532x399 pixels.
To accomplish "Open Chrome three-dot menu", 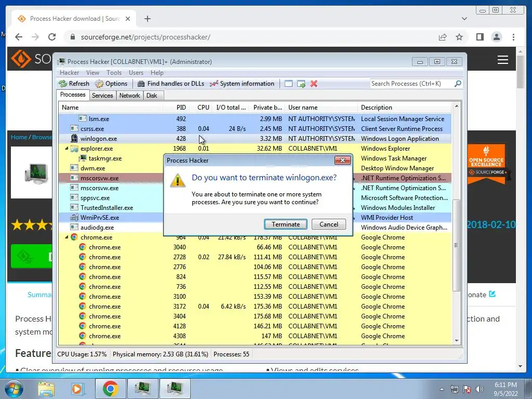I will pyautogui.click(x=513, y=37).
